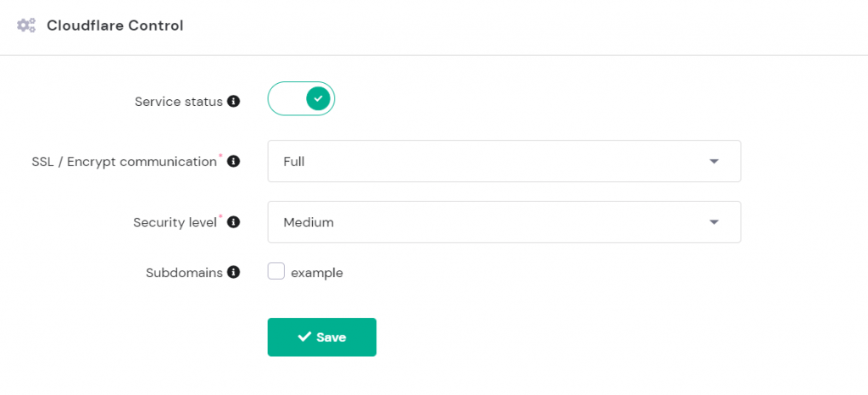868x395 pixels.
Task: Click the Security level label text
Action: (x=175, y=222)
